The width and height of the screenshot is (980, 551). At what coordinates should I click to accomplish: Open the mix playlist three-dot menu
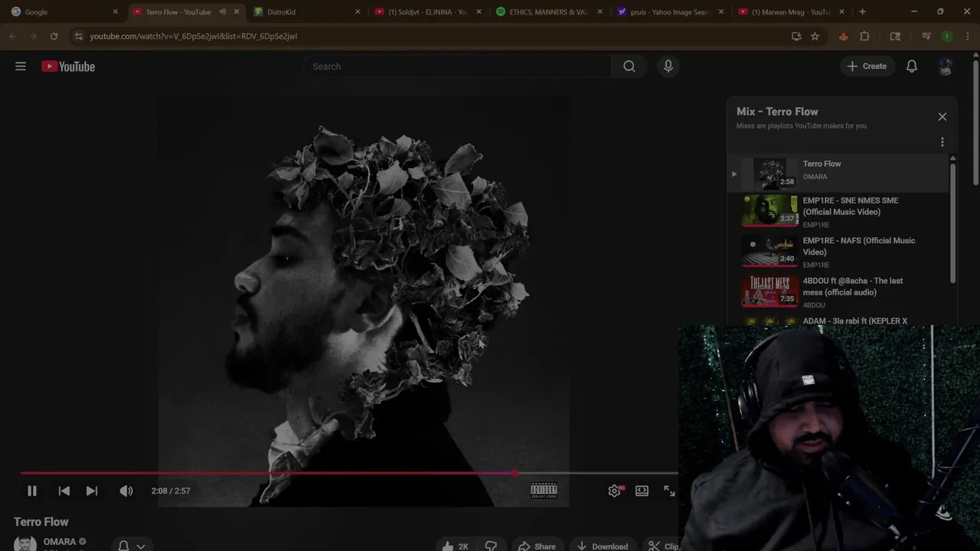point(942,142)
